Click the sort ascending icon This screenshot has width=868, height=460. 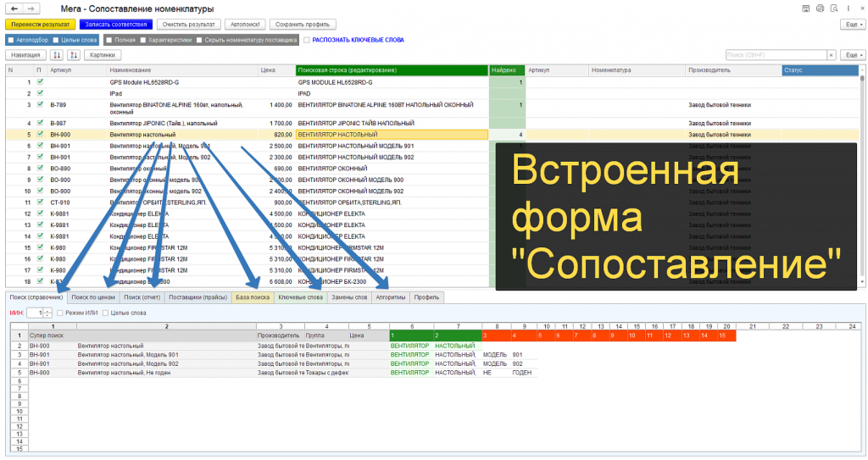click(x=57, y=55)
